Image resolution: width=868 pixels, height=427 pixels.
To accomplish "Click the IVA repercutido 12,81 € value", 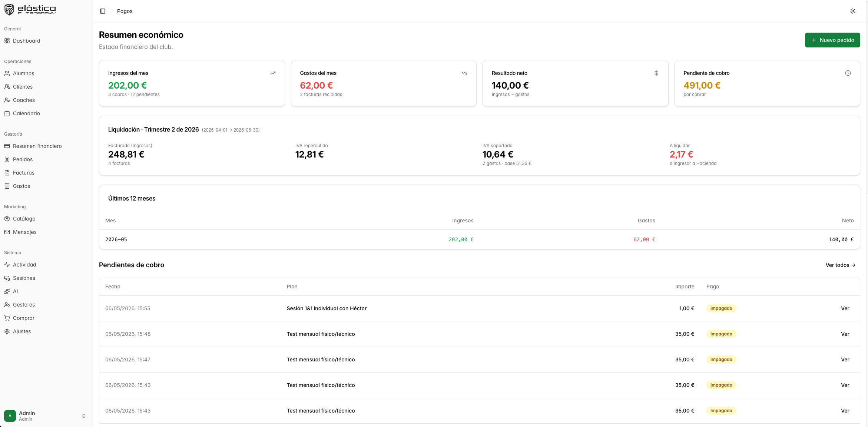I will pyautogui.click(x=309, y=155).
